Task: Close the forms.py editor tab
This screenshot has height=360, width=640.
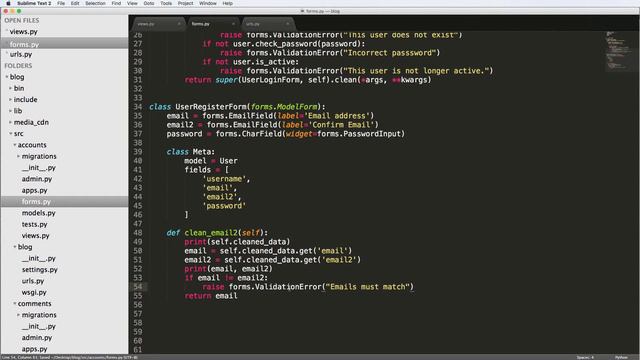Action: [x=233, y=24]
